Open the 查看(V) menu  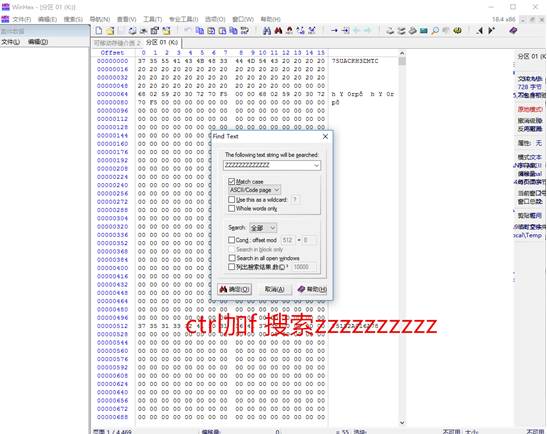click(126, 19)
